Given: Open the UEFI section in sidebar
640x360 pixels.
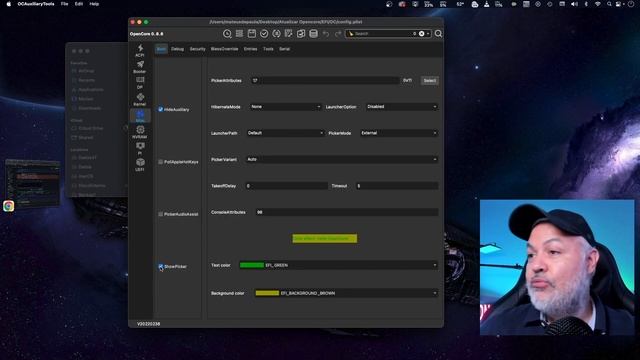Looking at the screenshot, I should (x=140, y=164).
